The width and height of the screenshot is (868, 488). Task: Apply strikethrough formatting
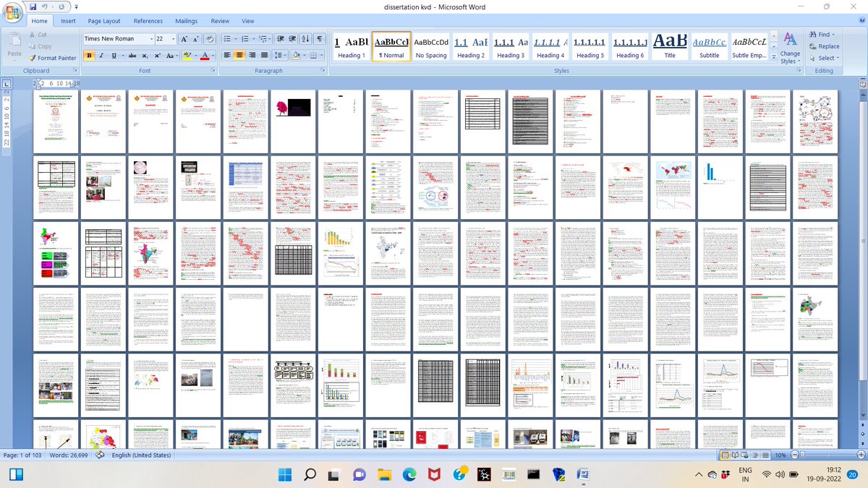point(132,56)
